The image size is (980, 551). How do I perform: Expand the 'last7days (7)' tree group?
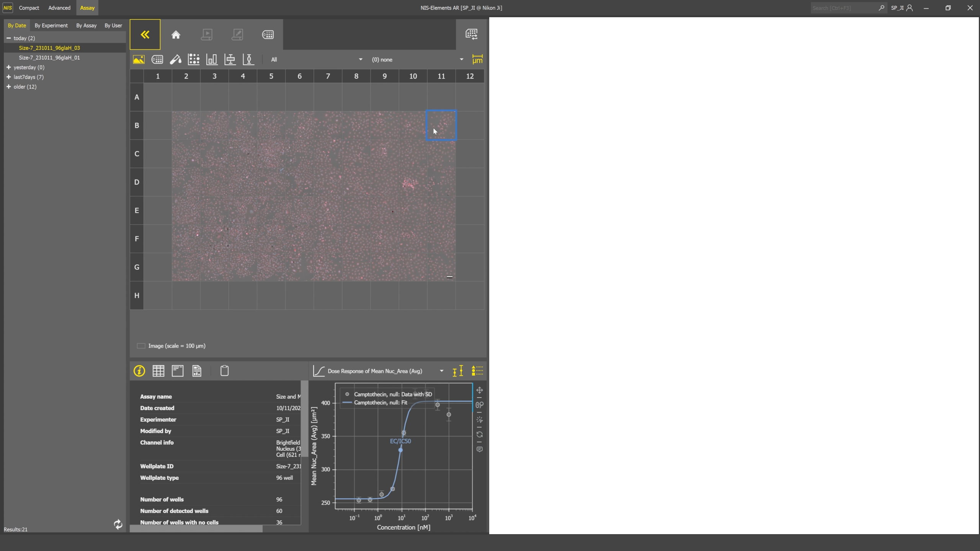pos(8,77)
